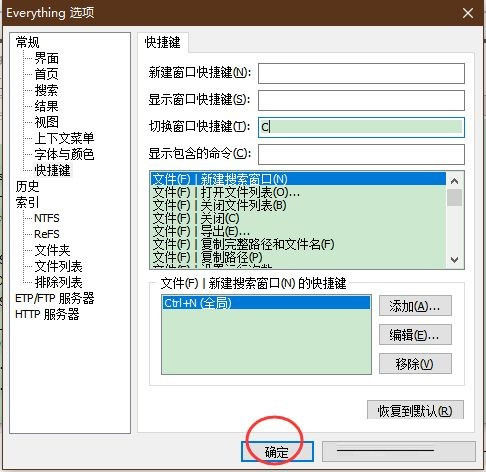Click the command list scroll up arrow
Image resolution: width=486 pixels, height=472 pixels.
tap(454, 181)
